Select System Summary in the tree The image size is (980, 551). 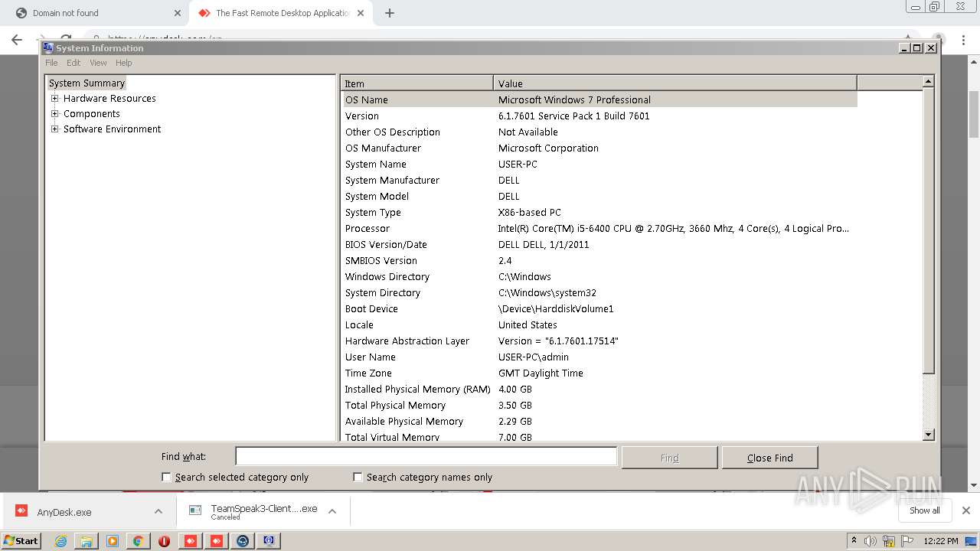[87, 83]
